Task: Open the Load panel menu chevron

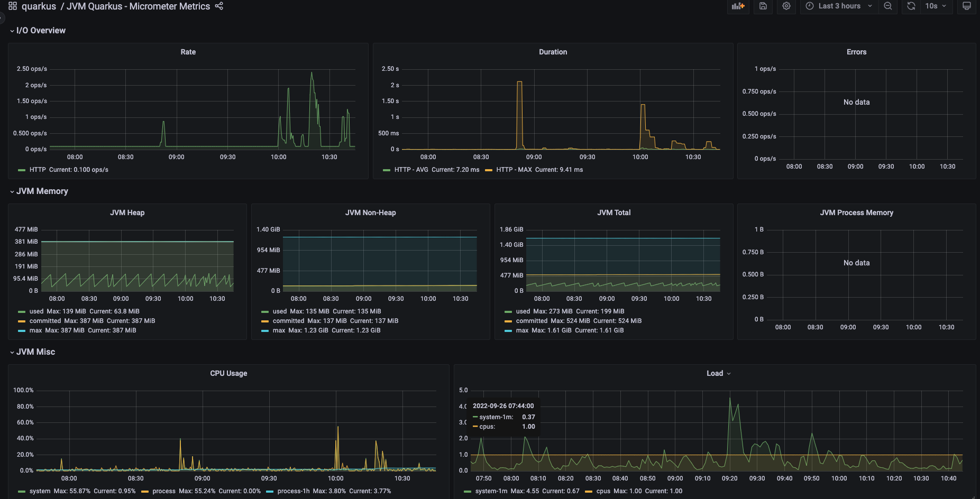Action: (729, 374)
